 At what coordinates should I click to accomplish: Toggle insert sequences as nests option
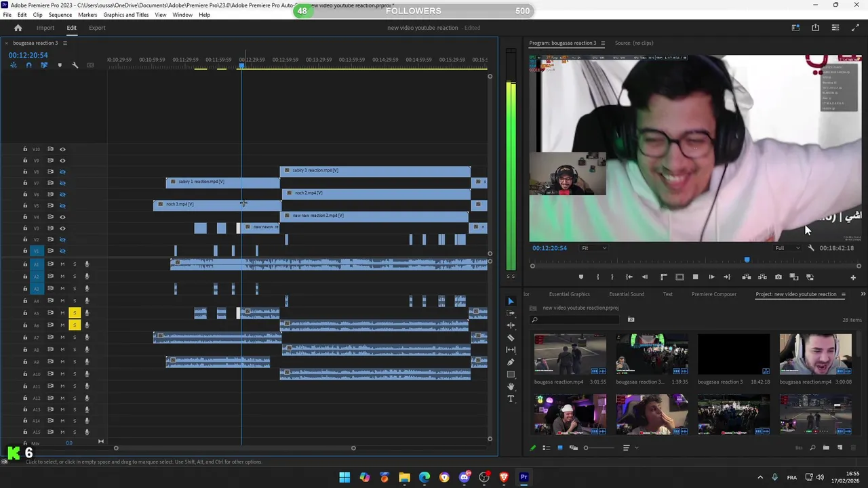click(13, 65)
